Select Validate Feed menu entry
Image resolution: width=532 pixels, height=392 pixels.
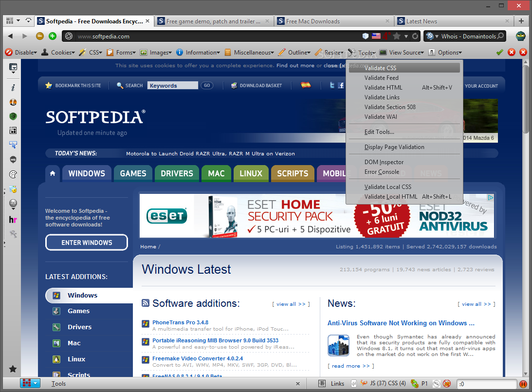coord(404,78)
